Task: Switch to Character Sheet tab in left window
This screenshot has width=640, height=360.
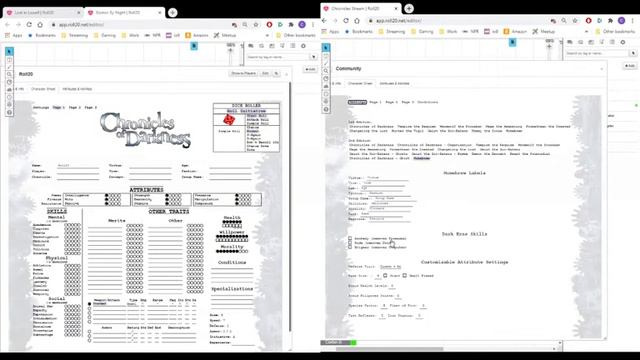Action: [x=43, y=89]
